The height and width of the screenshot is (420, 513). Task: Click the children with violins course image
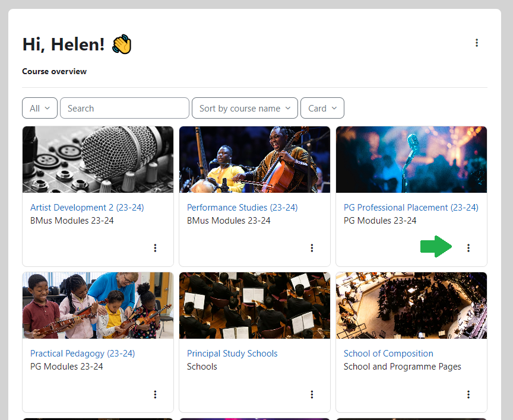(98, 305)
